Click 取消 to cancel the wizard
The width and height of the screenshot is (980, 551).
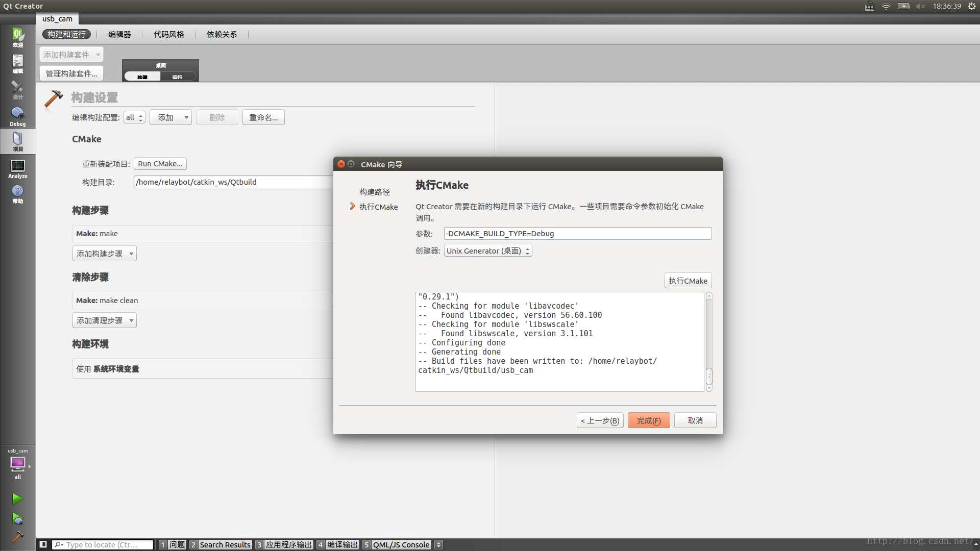[695, 420]
